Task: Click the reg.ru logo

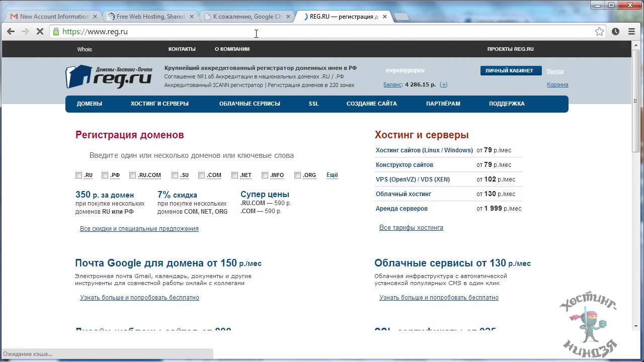Action: click(x=109, y=77)
